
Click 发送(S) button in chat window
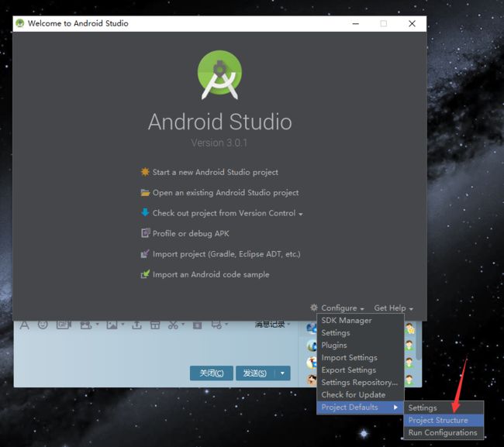[x=255, y=373]
